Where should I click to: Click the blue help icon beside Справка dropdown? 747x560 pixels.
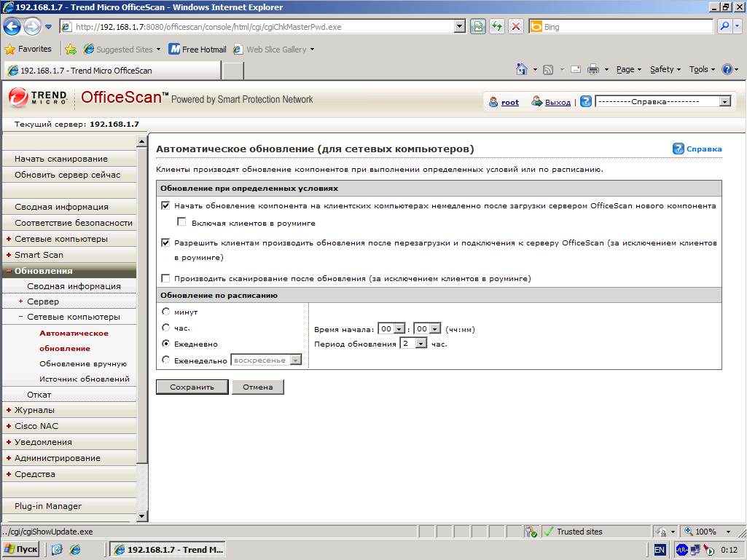586,101
